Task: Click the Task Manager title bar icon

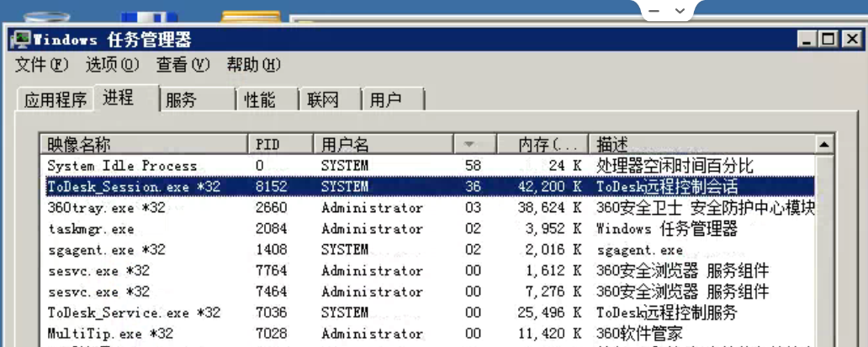Action: click(x=22, y=40)
